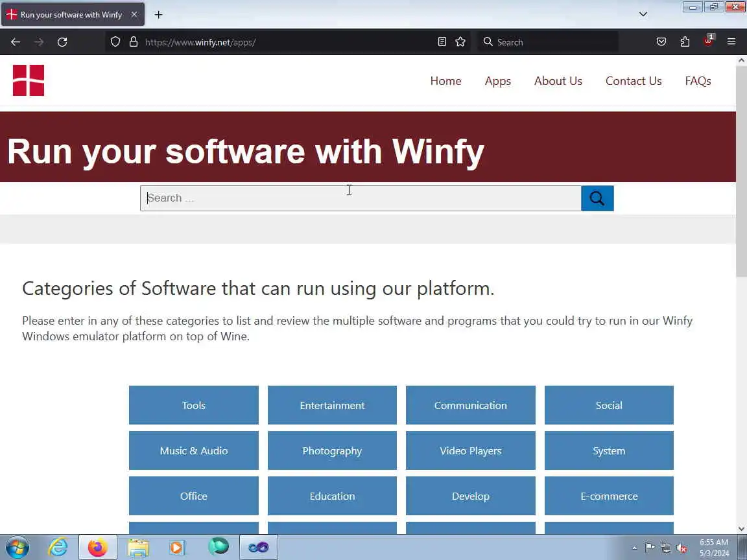Open About Us in the site menu
This screenshot has height=560, width=747.
pyautogui.click(x=558, y=81)
